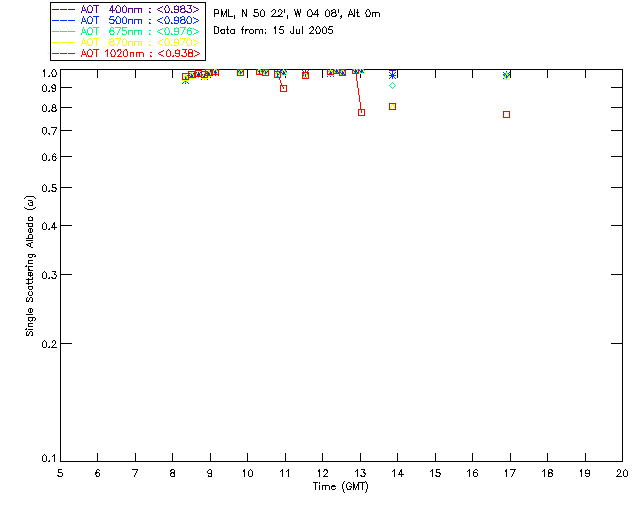640x512 pixels.
Task: Click the x-axis tick label 10
Action: [x=247, y=473]
